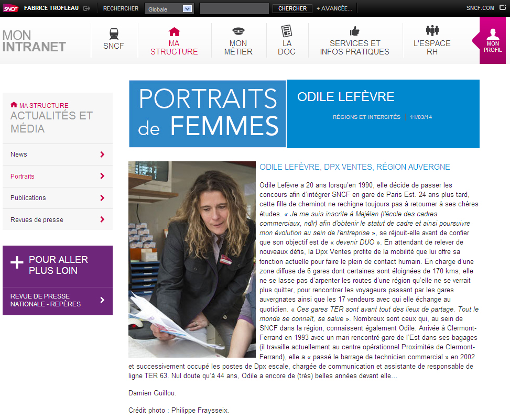Open SERVICES ET INFOS PRATIQUES menu
Image resolution: width=510 pixels, height=420 pixels.
tap(354, 48)
